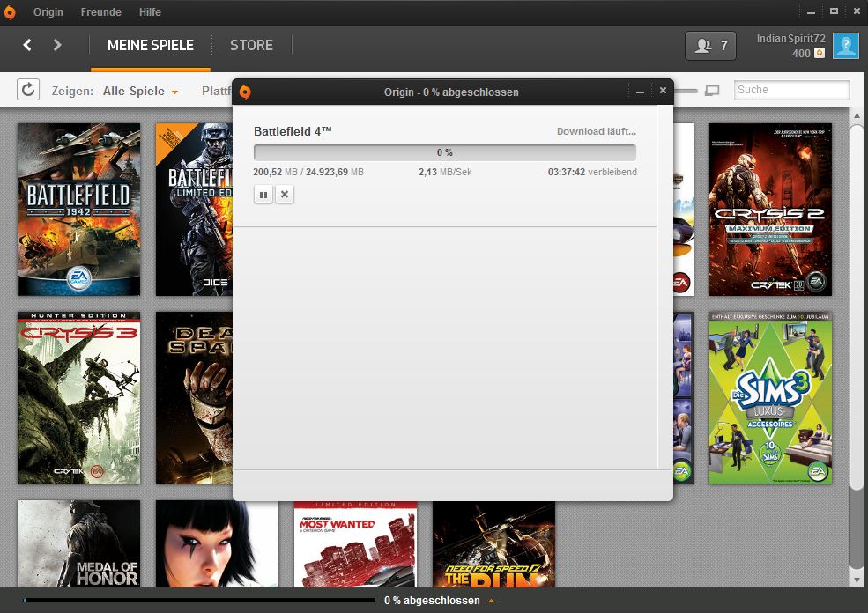The width and height of the screenshot is (868, 613).
Task: Maximize the Origin main window
Action: (x=834, y=11)
